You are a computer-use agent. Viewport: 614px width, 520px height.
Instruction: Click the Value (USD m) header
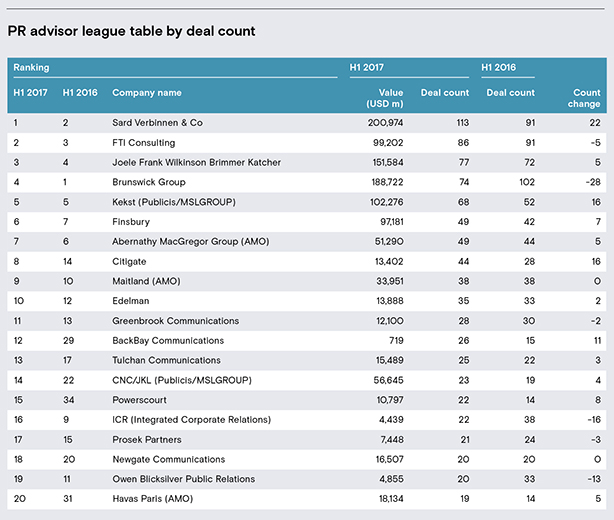385,98
